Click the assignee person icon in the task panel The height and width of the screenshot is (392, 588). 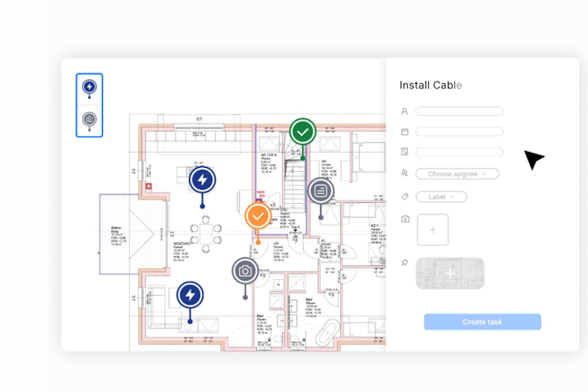coord(404,111)
